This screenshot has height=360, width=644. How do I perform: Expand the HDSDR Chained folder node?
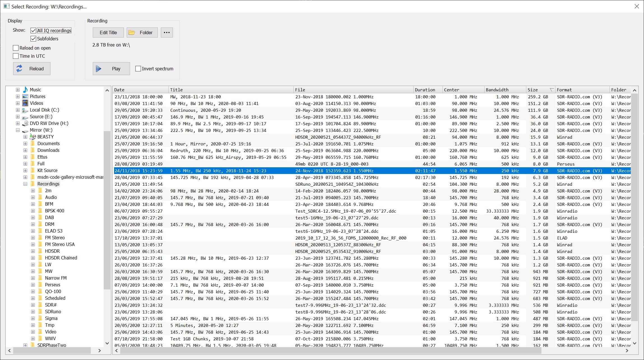33,258
